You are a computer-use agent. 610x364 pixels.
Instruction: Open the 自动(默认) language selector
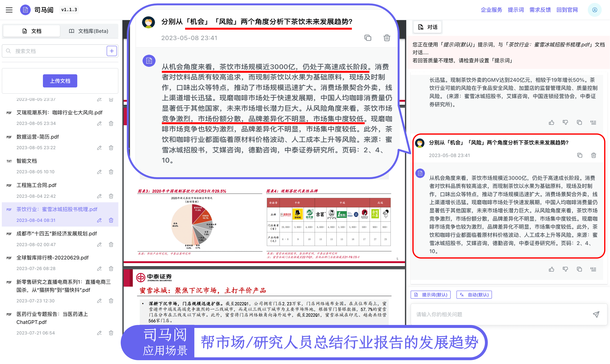pyautogui.click(x=474, y=295)
